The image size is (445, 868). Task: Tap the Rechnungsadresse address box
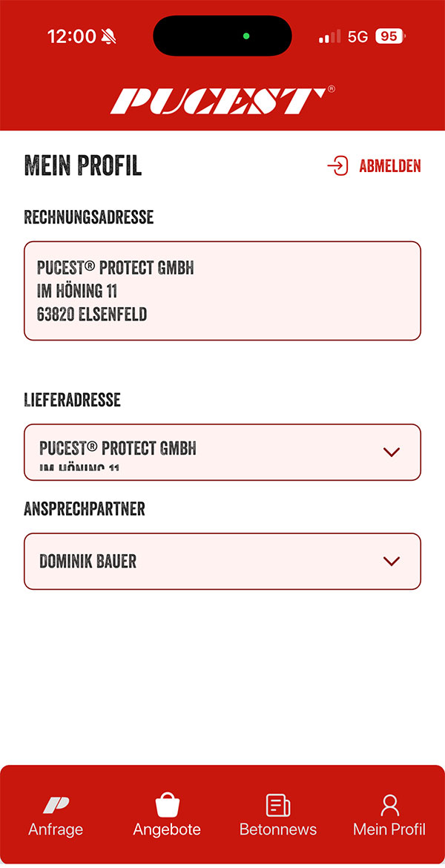pos(222,291)
